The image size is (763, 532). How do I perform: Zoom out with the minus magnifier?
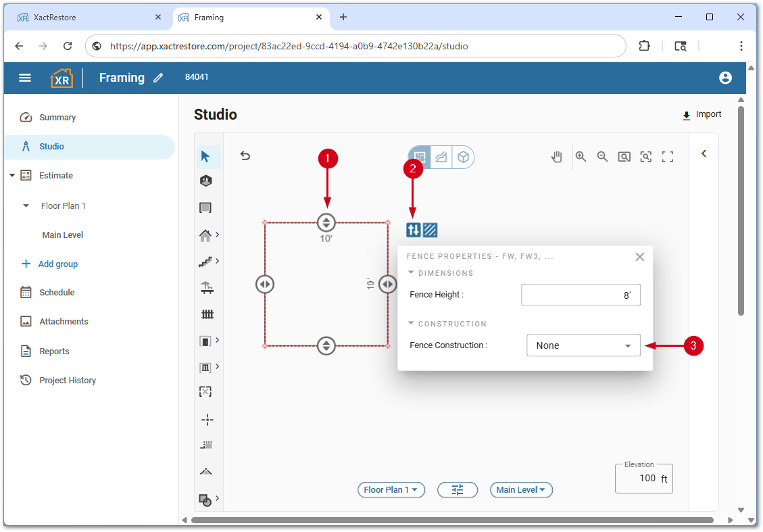[602, 157]
